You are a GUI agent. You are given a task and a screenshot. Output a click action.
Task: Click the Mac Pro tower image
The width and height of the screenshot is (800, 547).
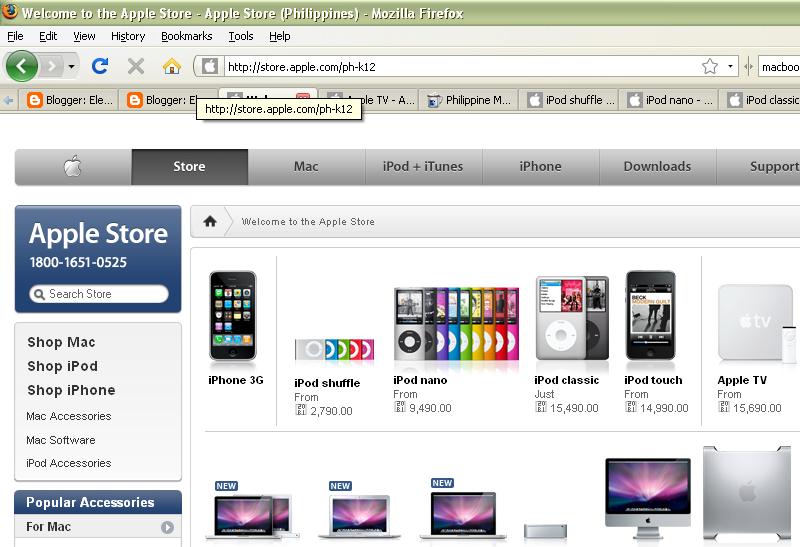[748, 493]
